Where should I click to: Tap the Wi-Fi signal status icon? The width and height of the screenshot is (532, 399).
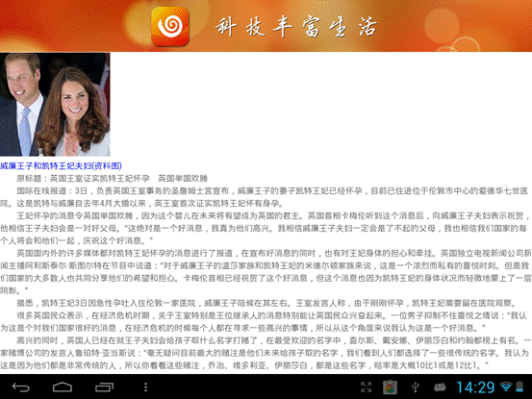click(x=506, y=387)
